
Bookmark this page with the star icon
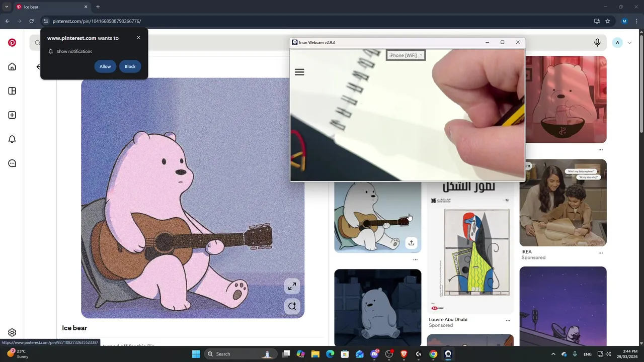608,21
